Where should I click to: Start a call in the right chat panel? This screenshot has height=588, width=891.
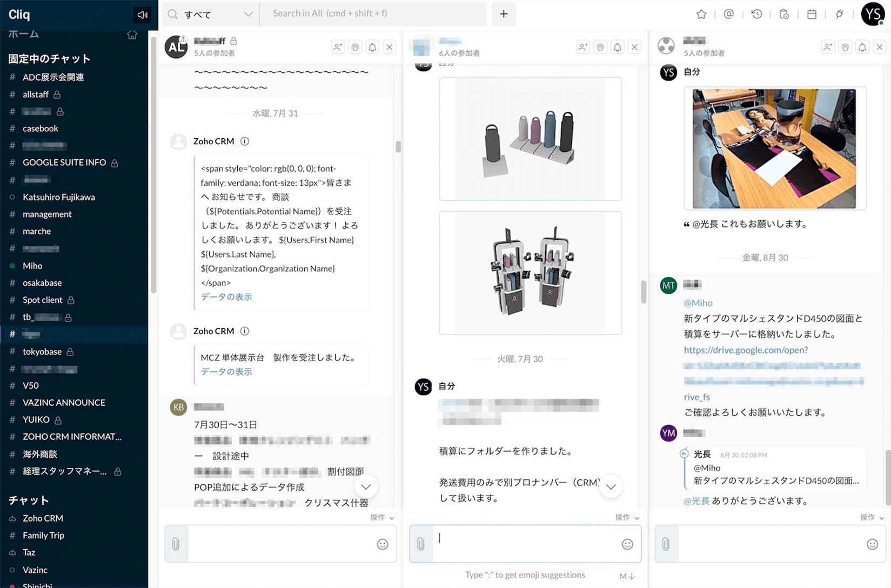point(845,47)
